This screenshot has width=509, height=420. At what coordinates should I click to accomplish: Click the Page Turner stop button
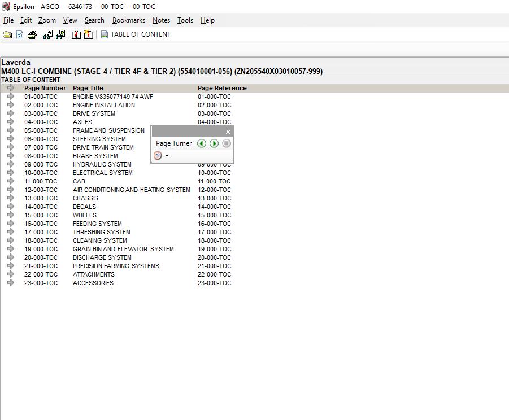227,143
